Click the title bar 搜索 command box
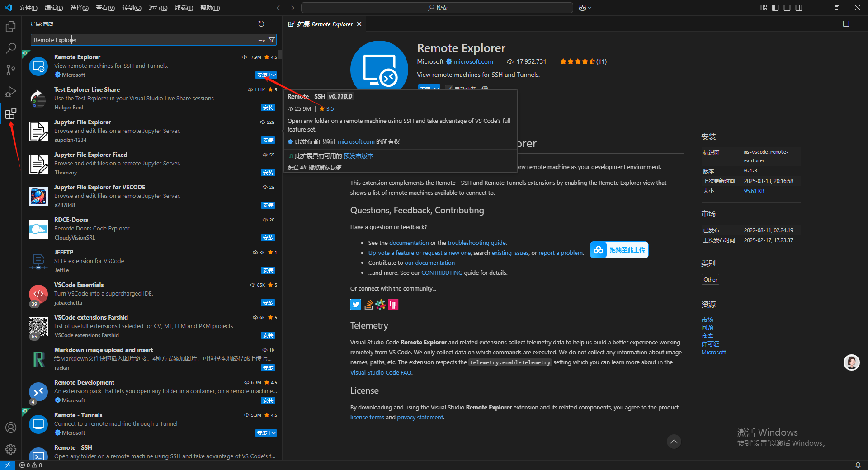The image size is (868, 470). [x=437, y=8]
